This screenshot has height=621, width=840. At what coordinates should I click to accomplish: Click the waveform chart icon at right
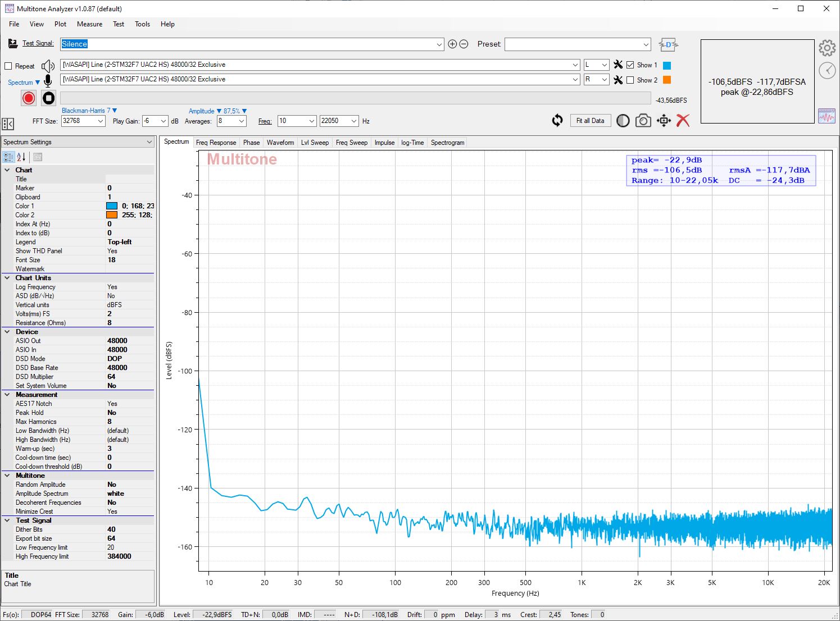coord(827,116)
